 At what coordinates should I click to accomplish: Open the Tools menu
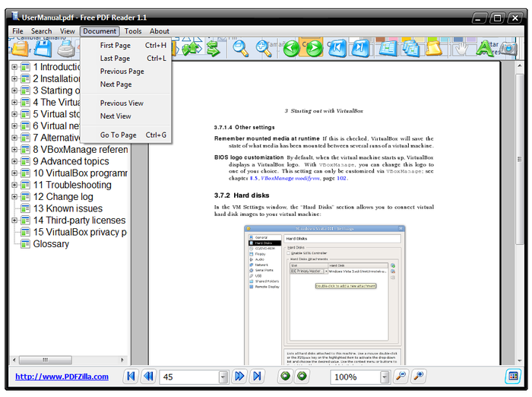point(133,31)
